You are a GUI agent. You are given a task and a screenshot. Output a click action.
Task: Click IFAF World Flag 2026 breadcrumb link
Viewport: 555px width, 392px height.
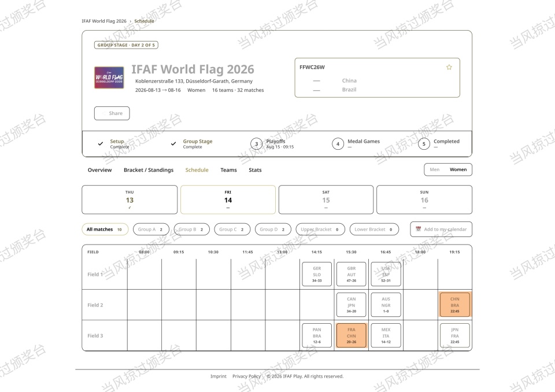(x=104, y=21)
